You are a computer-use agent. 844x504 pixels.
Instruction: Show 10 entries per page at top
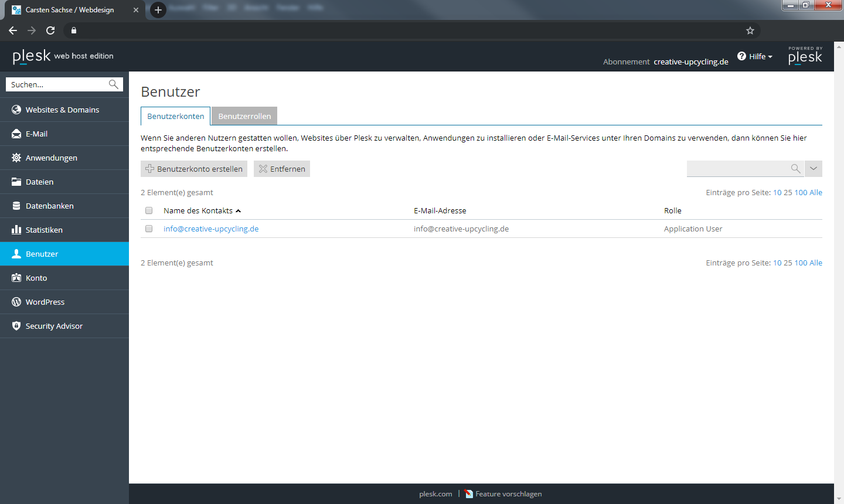click(777, 192)
